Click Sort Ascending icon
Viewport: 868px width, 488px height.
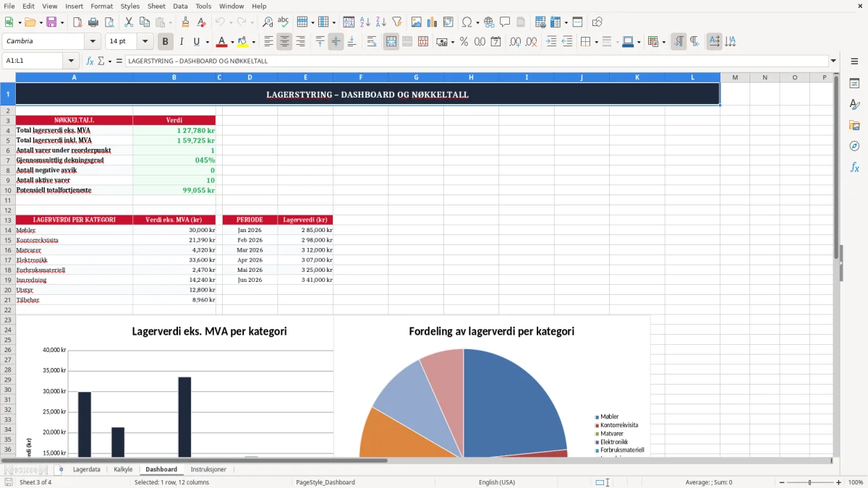tap(365, 22)
